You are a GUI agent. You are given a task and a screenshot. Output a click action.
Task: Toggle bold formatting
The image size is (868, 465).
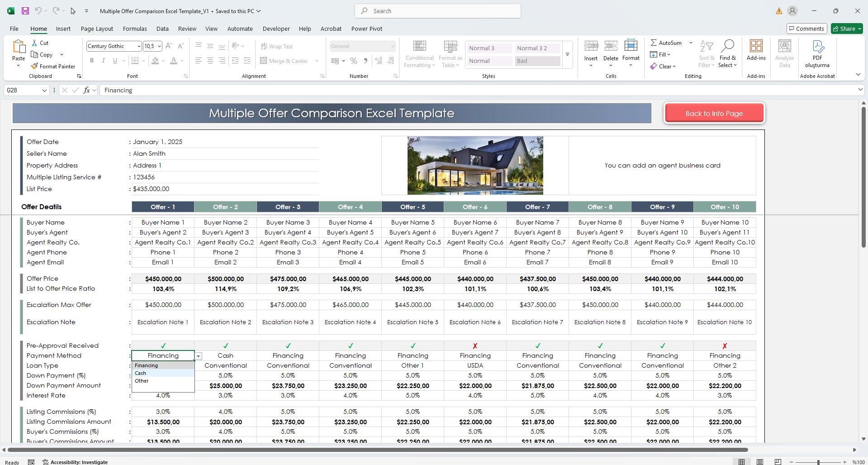(x=92, y=60)
